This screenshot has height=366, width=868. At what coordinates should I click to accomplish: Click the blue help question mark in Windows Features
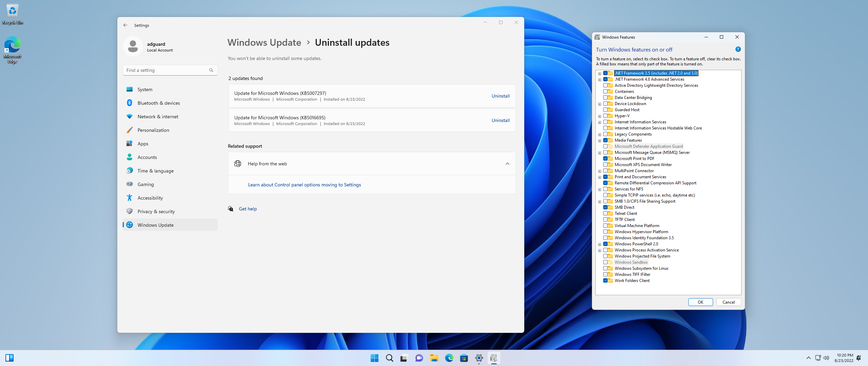point(738,49)
